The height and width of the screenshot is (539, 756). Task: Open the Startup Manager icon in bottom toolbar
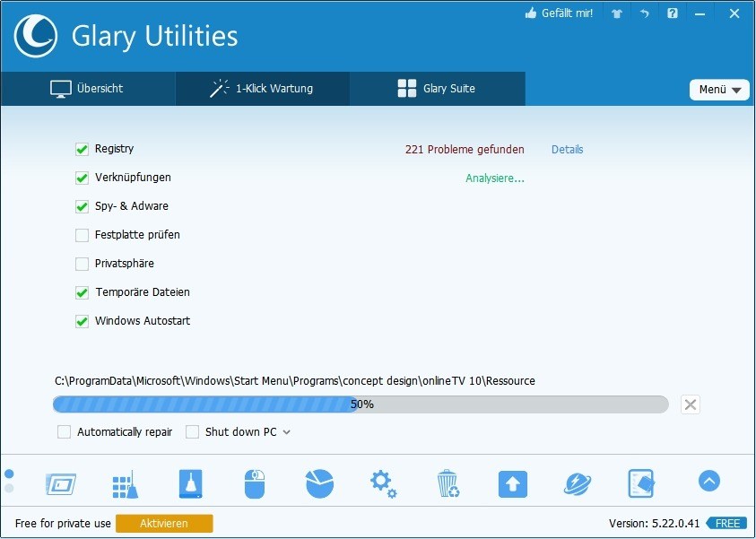coord(61,483)
